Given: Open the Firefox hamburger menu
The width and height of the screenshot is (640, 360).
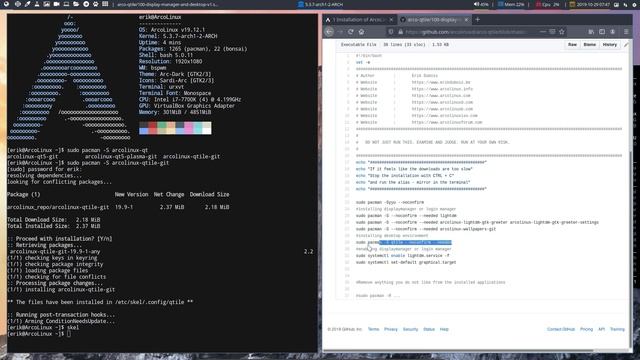Looking at the screenshot, I should coord(626,31).
